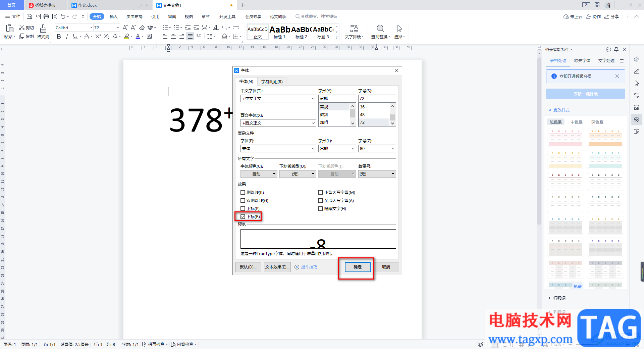
Task: Check the Small caps (M) checkbox
Action: tap(320, 193)
